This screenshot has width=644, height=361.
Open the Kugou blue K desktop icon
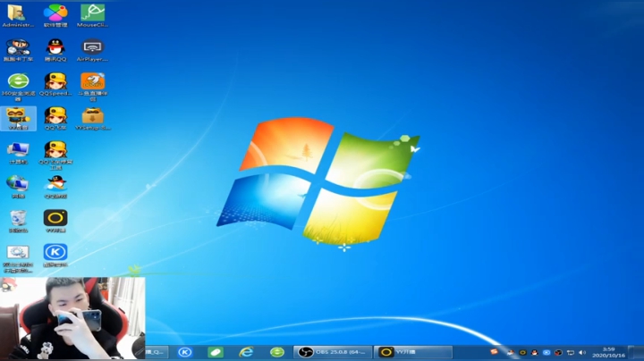point(55,256)
